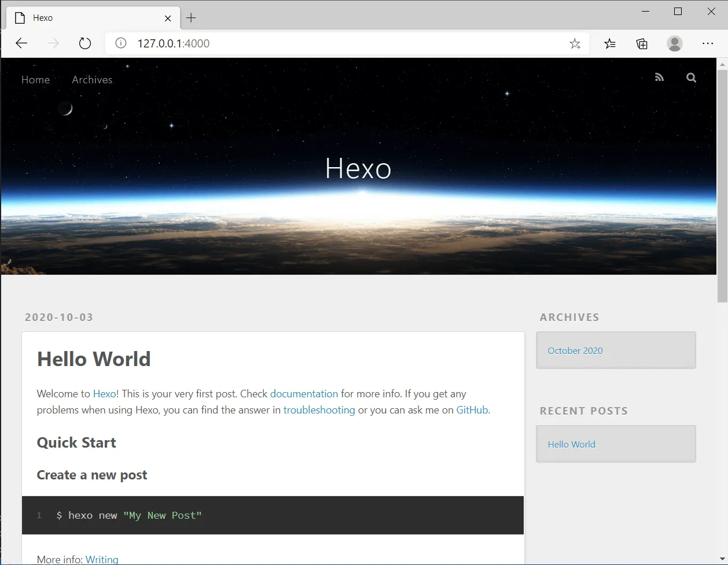Follow the documentation link
728x565 pixels.
pyautogui.click(x=304, y=394)
